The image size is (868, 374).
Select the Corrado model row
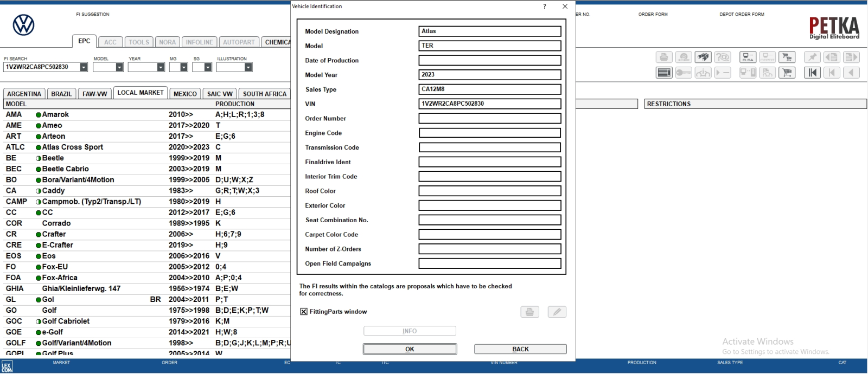146,223
